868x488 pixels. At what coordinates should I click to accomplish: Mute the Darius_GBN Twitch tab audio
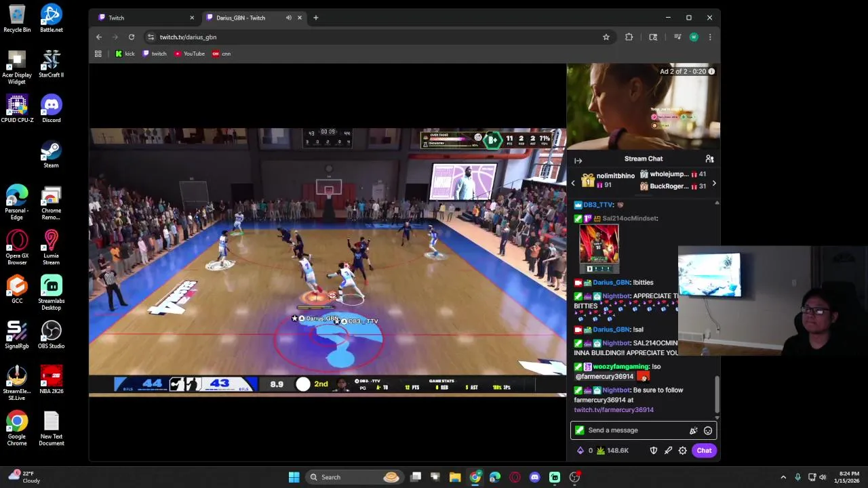tap(289, 18)
